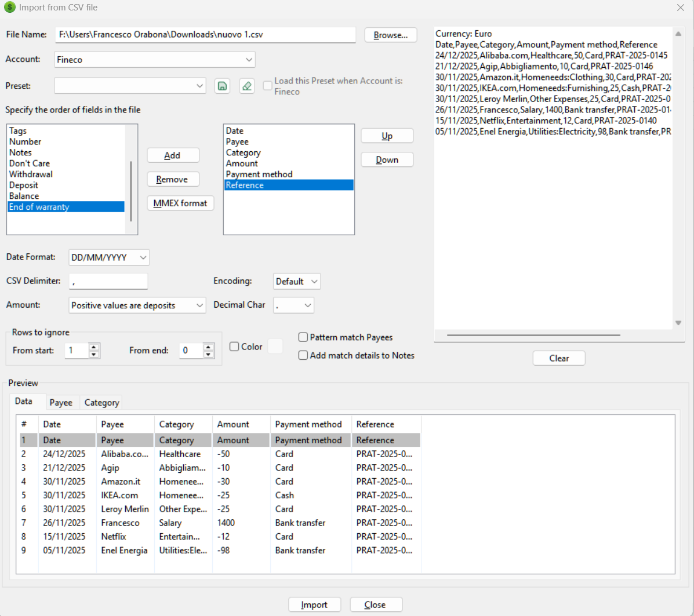The image size is (694, 616).
Task: Enable the Color checkbox
Action: point(234,347)
